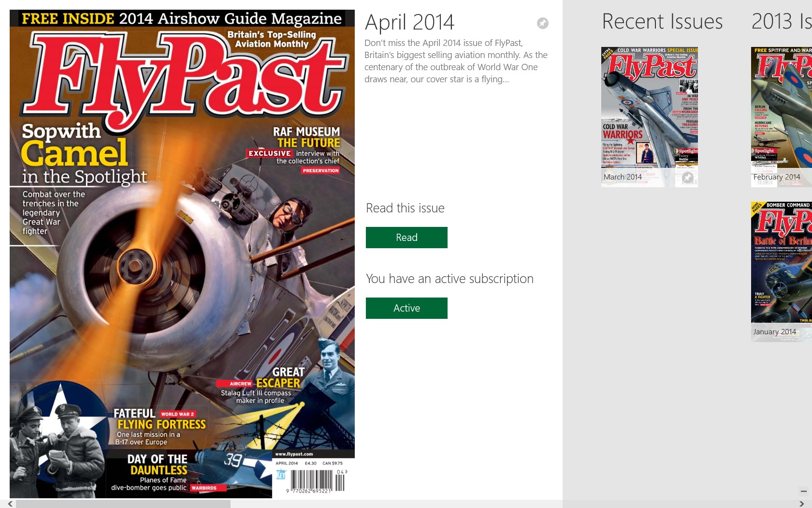Click the scrollbar right arrow
Image resolution: width=812 pixels, height=508 pixels.
pyautogui.click(x=802, y=504)
